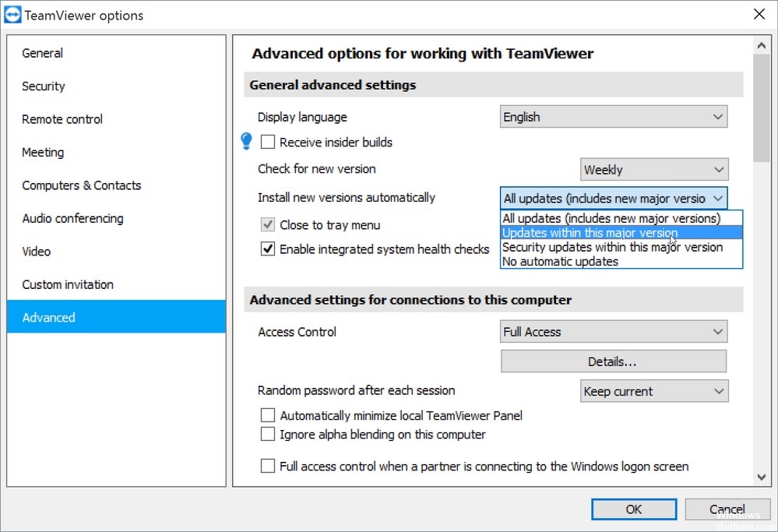Uncheck Enable integrated system health checks
Screen dimensions: 778x532
[268, 249]
